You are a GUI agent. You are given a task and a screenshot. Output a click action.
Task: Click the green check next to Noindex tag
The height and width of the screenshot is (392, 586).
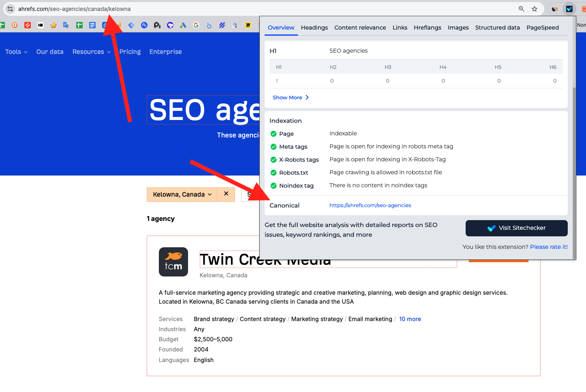pyautogui.click(x=274, y=186)
